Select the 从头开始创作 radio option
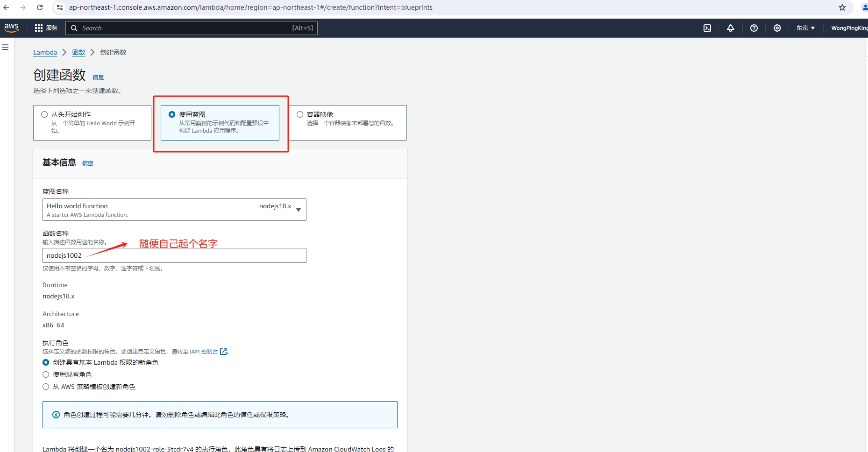 (x=44, y=114)
